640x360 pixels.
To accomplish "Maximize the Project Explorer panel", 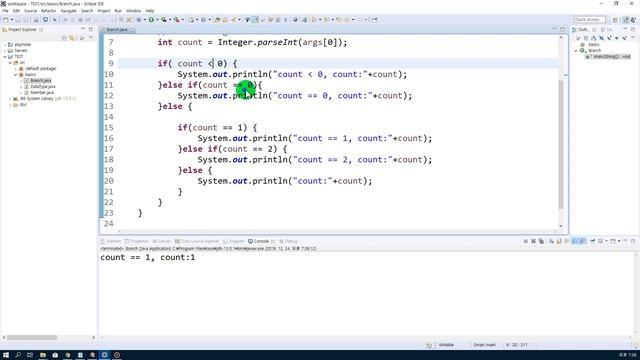I will coord(91,29).
